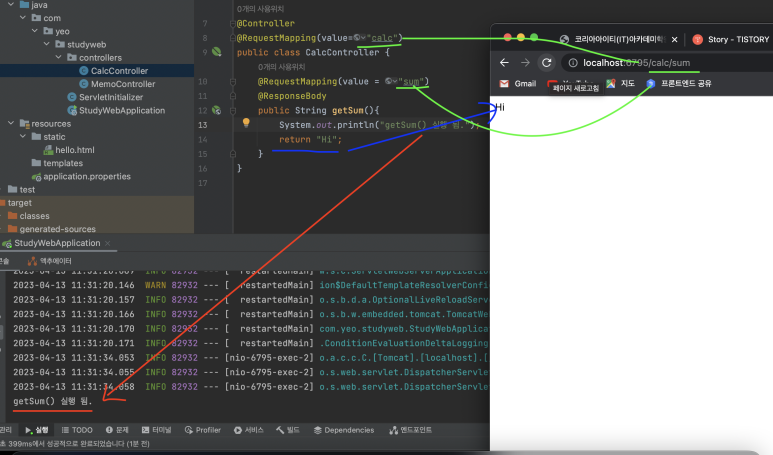Switch to the Actuator (액추에이터) tab
This screenshot has width=773, height=455.
(x=50, y=261)
